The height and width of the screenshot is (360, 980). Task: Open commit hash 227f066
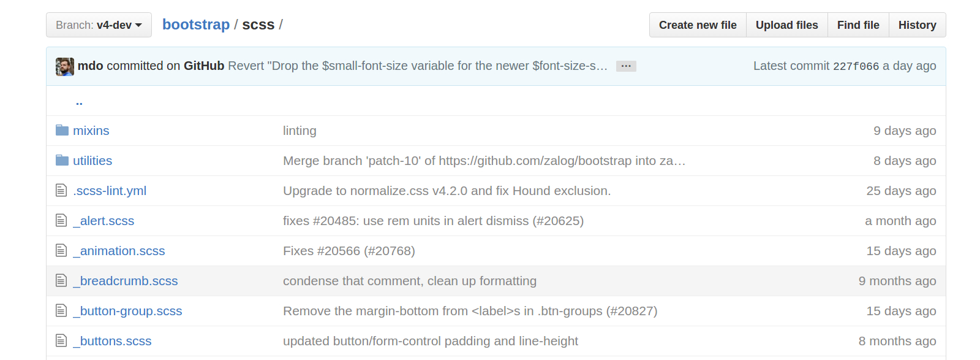coord(856,66)
